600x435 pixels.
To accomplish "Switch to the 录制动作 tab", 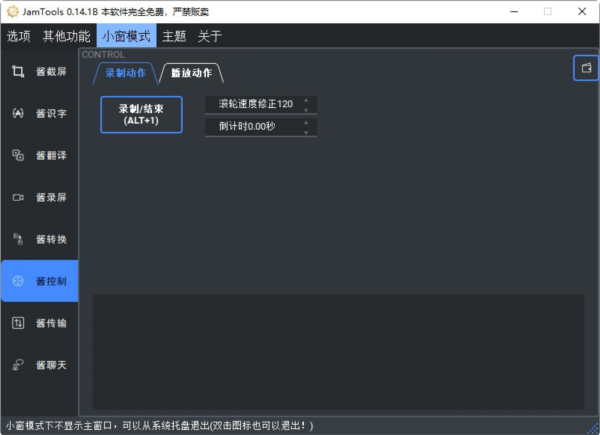I will pyautogui.click(x=126, y=73).
